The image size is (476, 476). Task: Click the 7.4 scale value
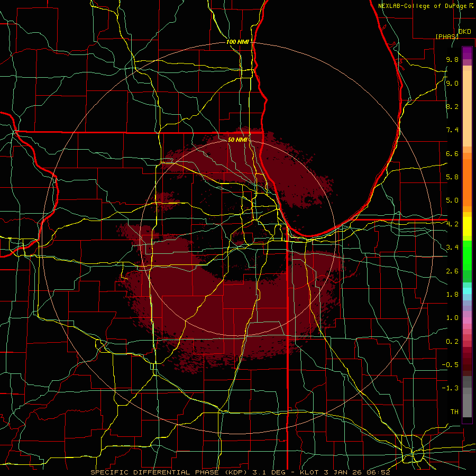click(452, 130)
